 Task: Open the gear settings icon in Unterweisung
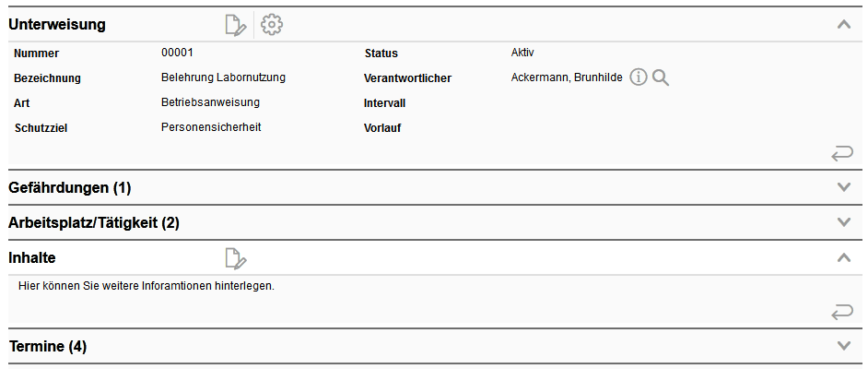[x=272, y=25]
